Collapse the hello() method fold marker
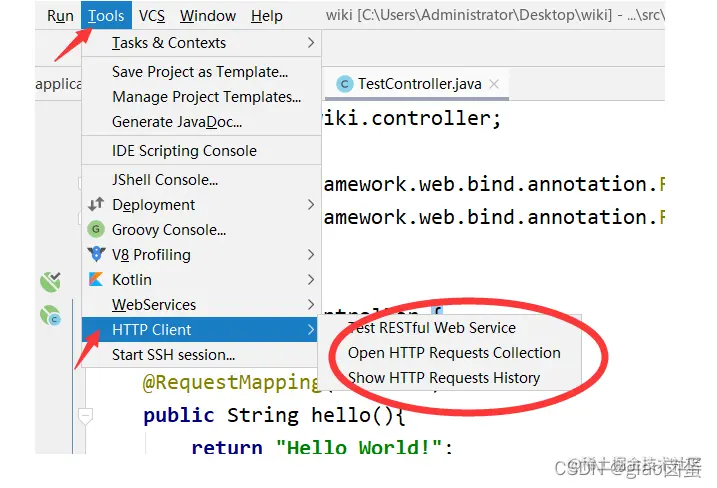The width and height of the screenshot is (717, 488). (86, 416)
